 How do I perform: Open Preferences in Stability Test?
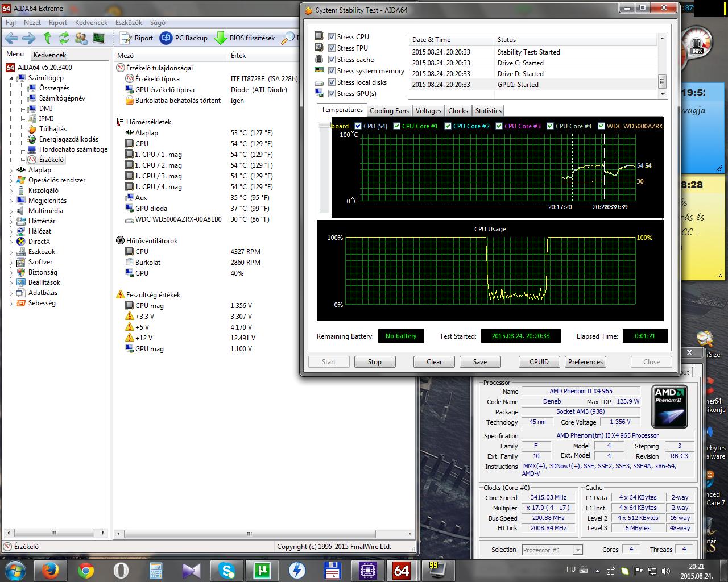pyautogui.click(x=585, y=362)
